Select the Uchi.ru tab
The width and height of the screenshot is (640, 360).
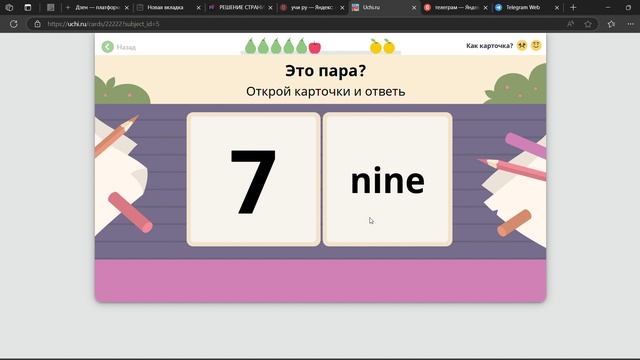384,7
